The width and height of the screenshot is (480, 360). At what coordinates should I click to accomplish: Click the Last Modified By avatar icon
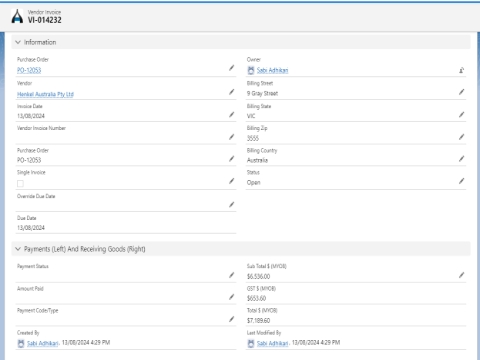tap(251, 343)
